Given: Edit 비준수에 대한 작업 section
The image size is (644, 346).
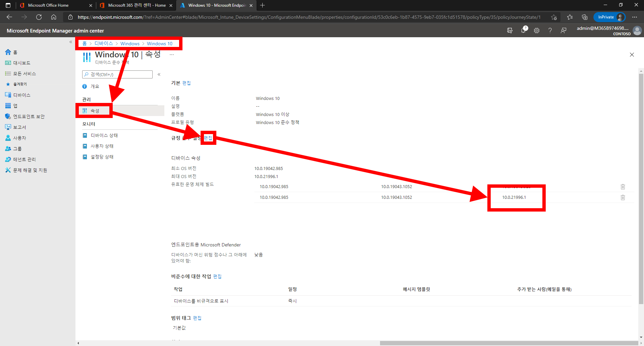Looking at the screenshot, I should tap(217, 276).
